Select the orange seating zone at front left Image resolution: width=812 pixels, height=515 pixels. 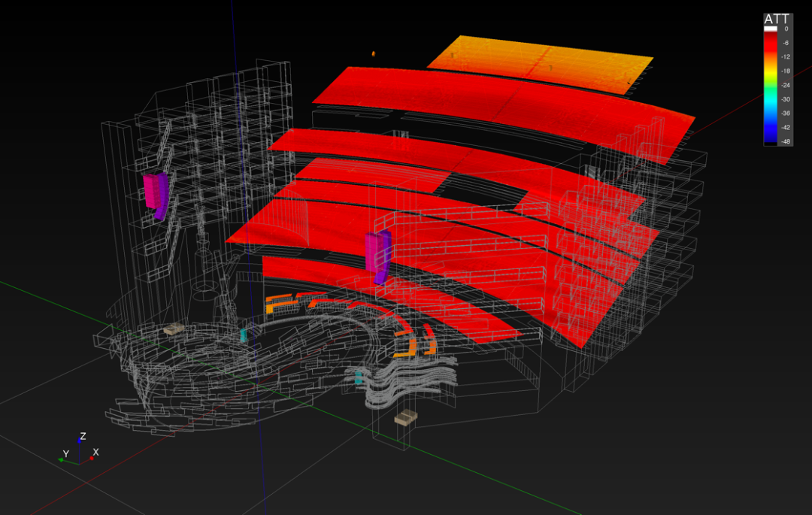tap(278, 304)
